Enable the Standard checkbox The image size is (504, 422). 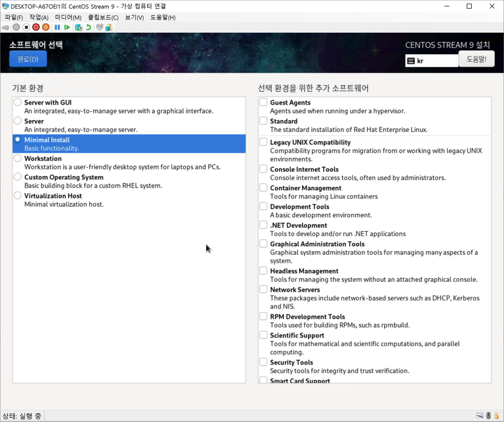(263, 121)
